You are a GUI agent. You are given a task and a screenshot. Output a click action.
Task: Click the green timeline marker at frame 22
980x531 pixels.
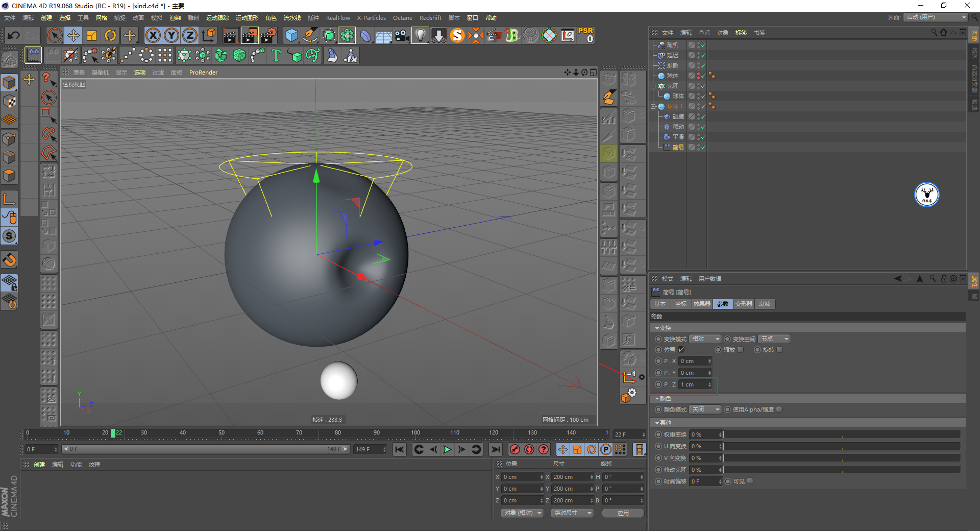pyautogui.click(x=113, y=433)
